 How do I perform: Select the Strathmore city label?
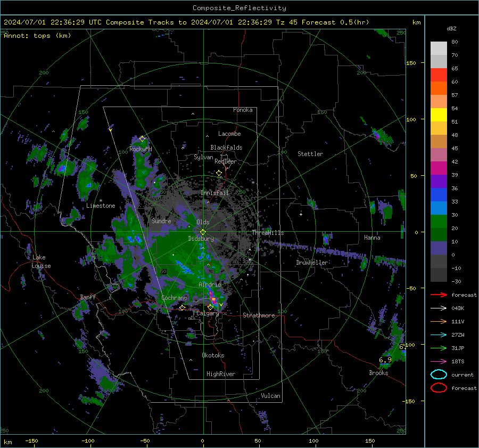259,315
